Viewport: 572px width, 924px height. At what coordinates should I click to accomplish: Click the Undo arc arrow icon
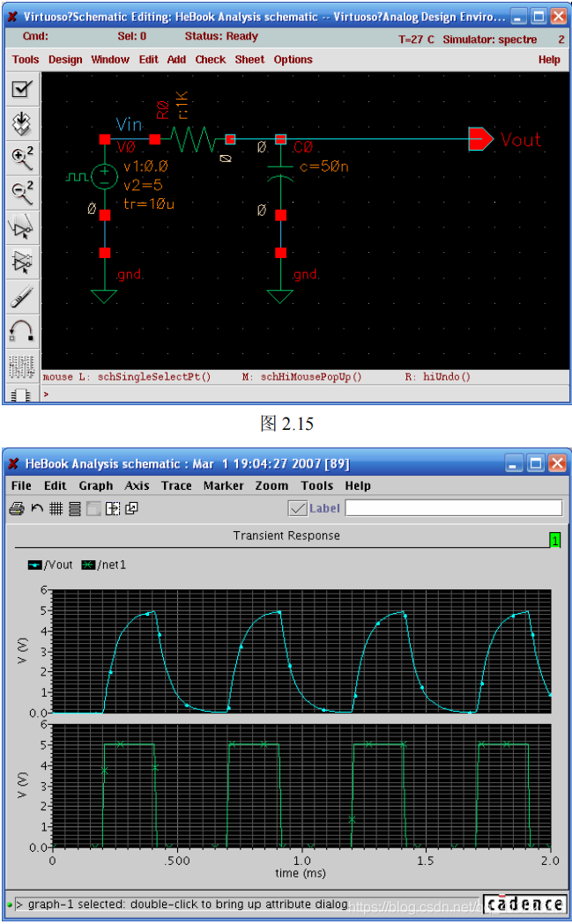[22, 331]
